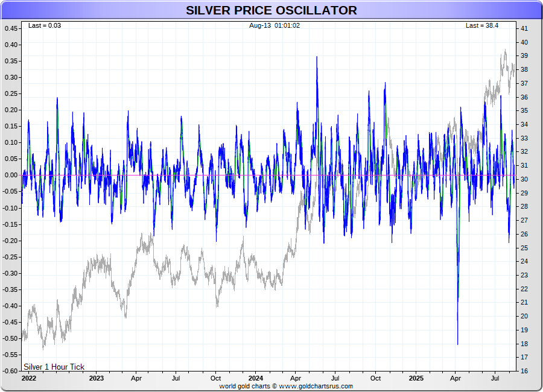This screenshot has width=543, height=392.
Task: Click the 30 value on the right price axis
Action: [x=524, y=179]
